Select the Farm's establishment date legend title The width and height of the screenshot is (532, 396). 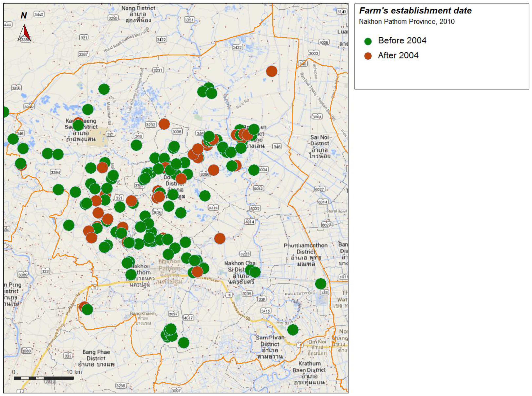(415, 11)
